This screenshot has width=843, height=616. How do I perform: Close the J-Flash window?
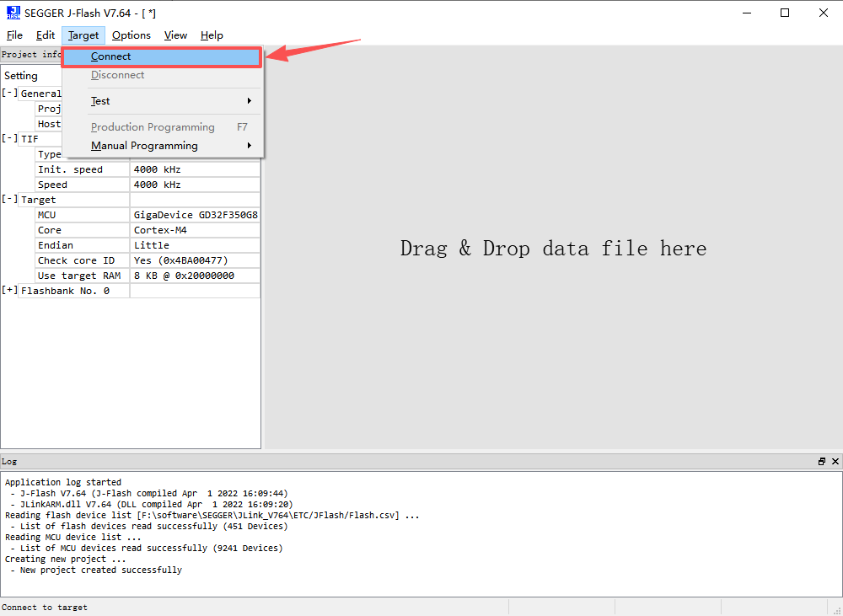824,13
